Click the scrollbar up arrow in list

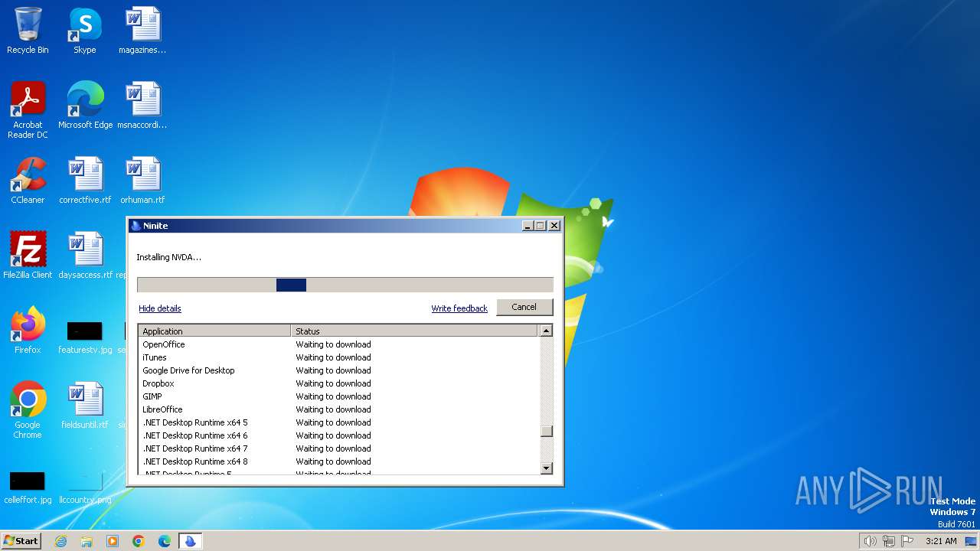(x=546, y=331)
